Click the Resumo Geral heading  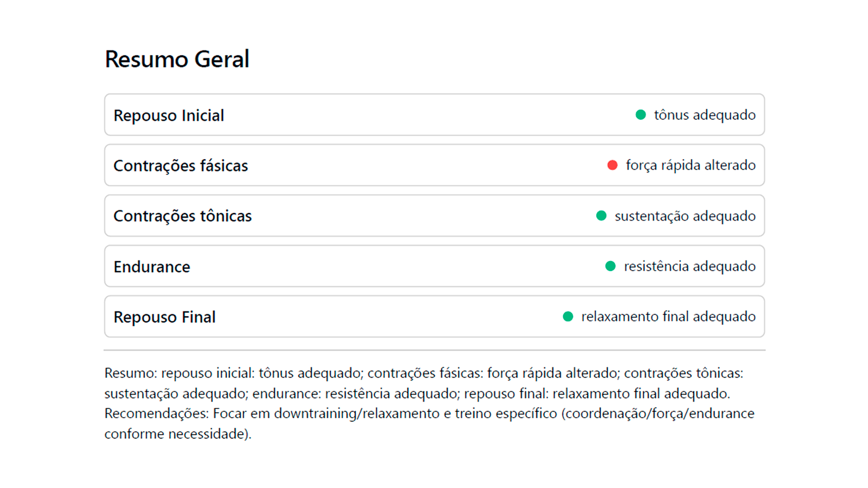point(177,59)
